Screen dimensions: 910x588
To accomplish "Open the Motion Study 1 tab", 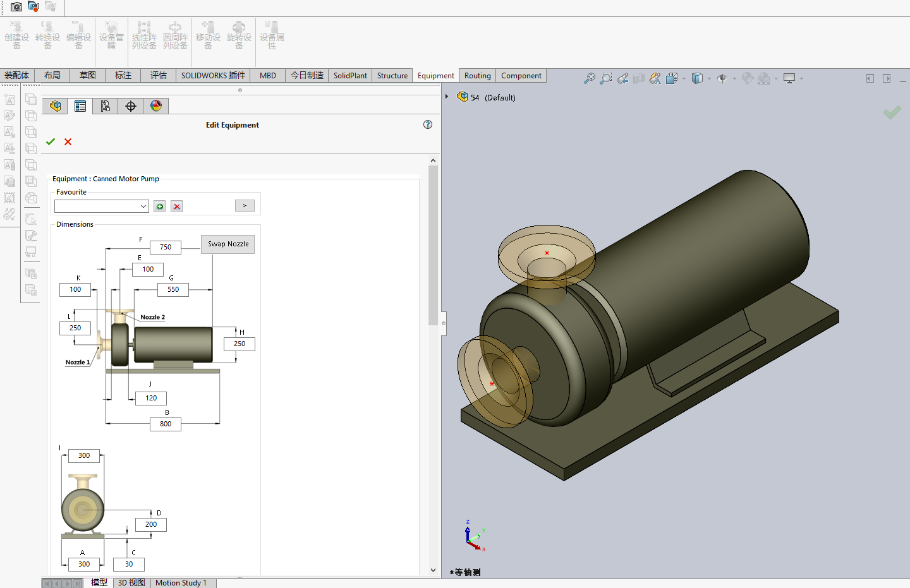I will point(181,583).
